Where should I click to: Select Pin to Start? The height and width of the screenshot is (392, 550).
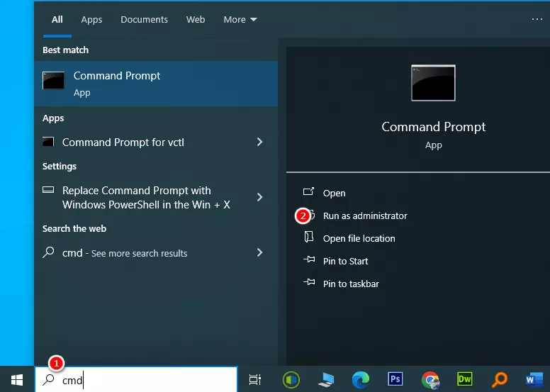click(345, 261)
